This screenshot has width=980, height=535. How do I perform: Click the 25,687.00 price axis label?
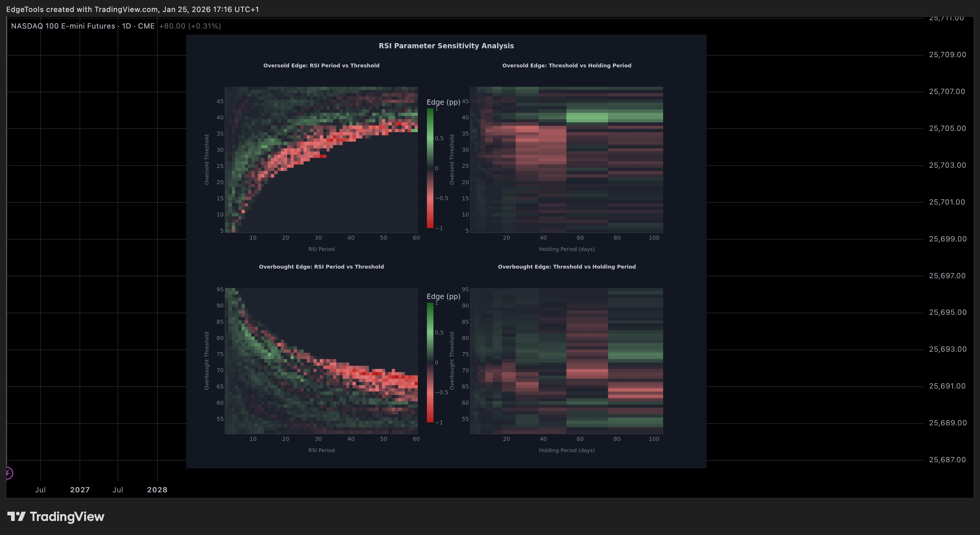pos(947,460)
